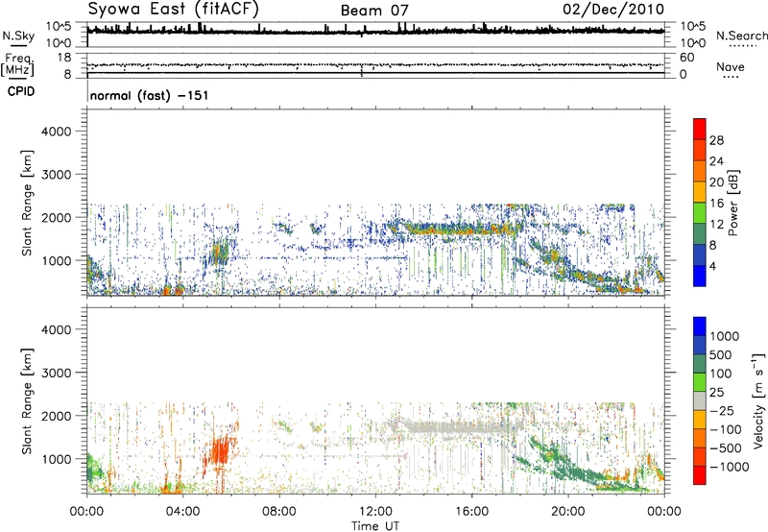Click the "4" Power colorbar label
This screenshot has width=768, height=532.
pos(712,267)
